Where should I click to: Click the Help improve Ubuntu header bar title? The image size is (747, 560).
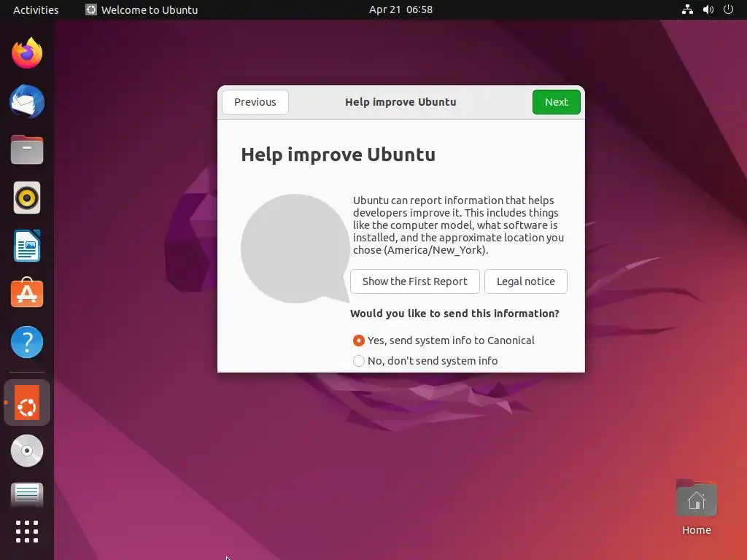[400, 102]
